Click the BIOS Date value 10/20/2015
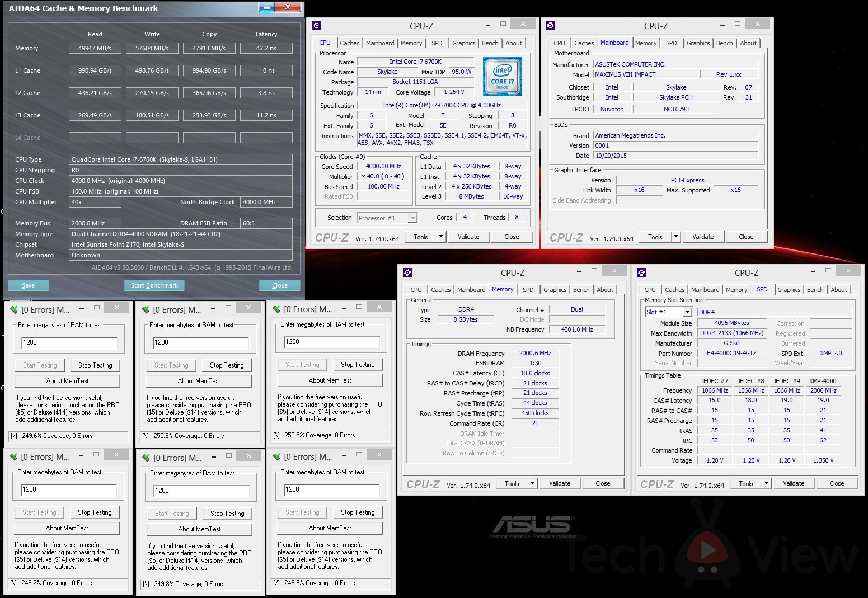Image resolution: width=868 pixels, height=598 pixels. point(676,156)
